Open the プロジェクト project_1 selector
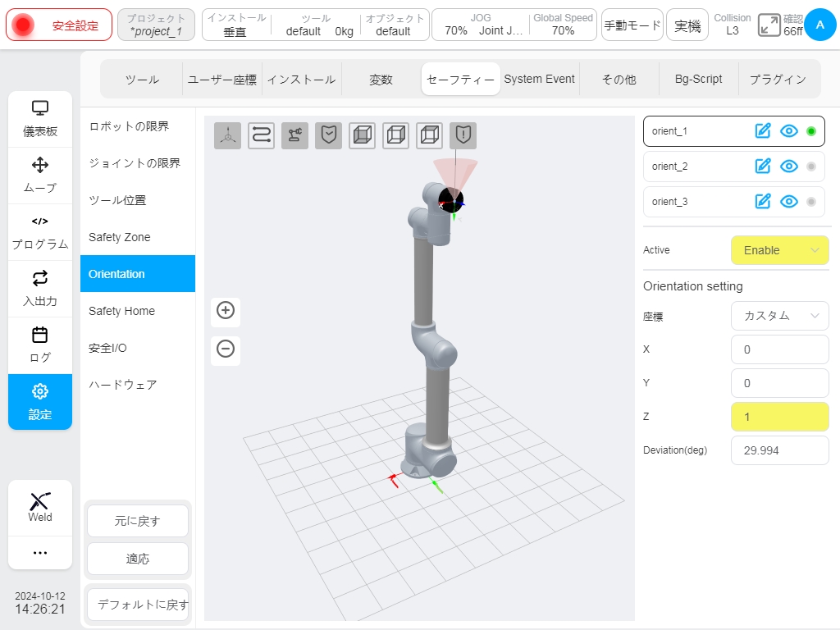Viewport: 840px width, 630px height. [156, 25]
